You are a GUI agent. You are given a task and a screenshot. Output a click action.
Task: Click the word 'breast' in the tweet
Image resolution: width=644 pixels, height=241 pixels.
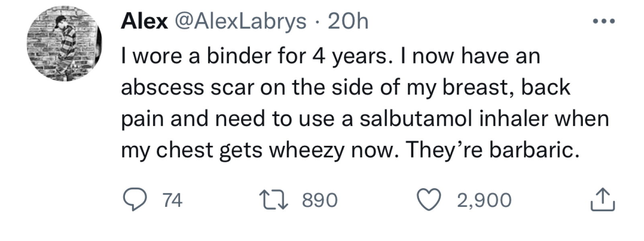click(x=476, y=87)
